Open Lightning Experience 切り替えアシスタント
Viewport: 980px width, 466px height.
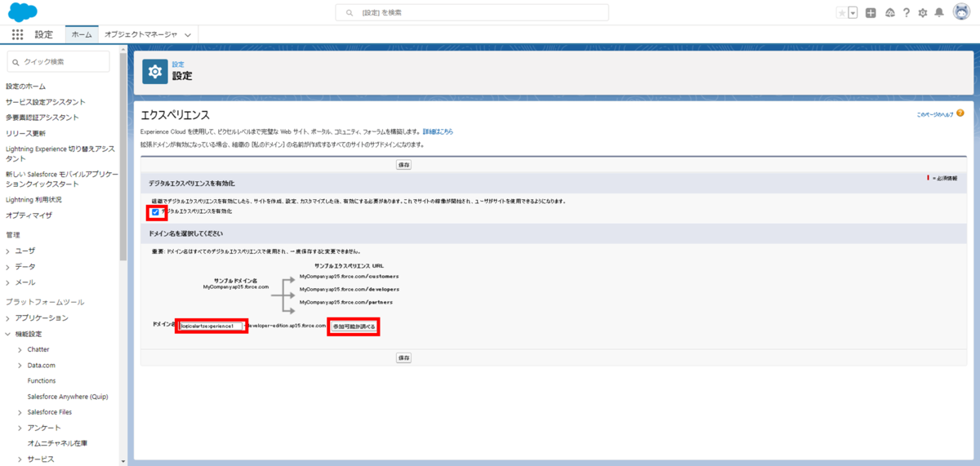point(61,154)
